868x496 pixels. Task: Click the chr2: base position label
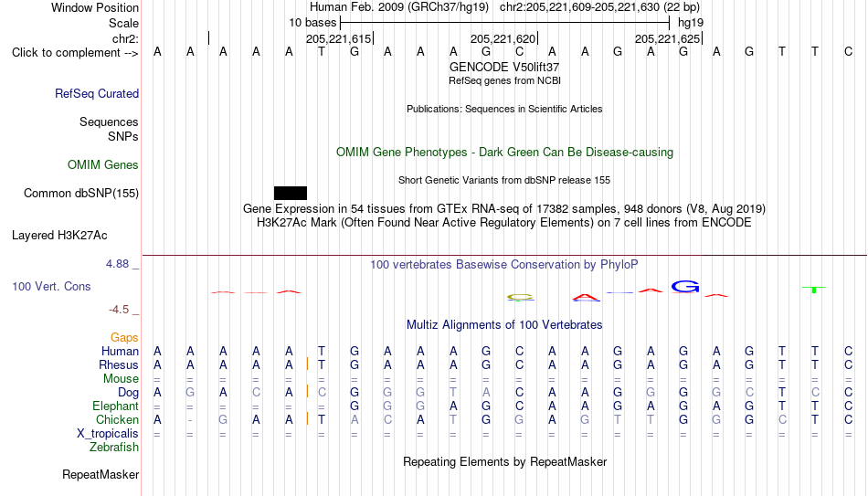click(126, 38)
